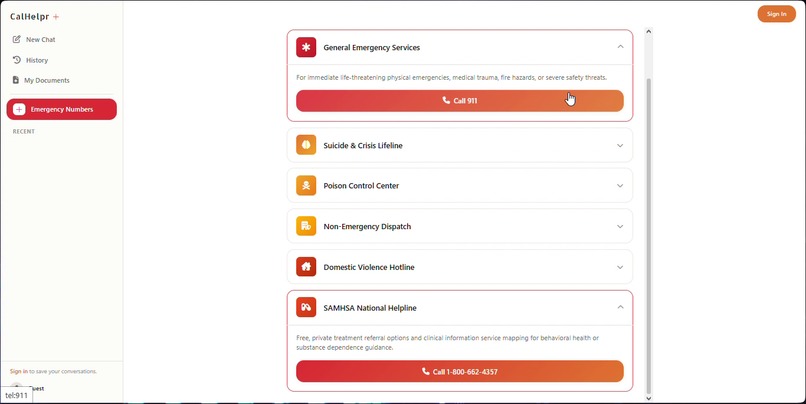This screenshot has height=404, width=806.
Task: Click the Poison Control Center title
Action: click(x=361, y=186)
